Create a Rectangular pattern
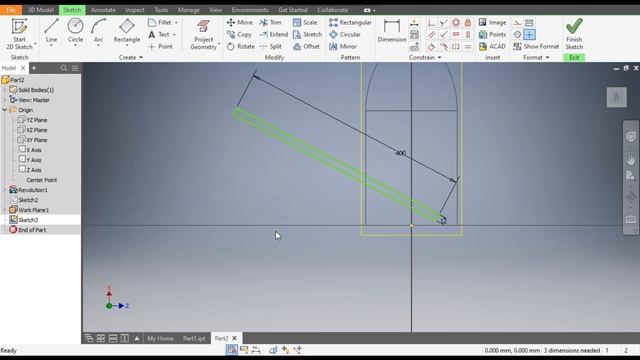The width and height of the screenshot is (640, 360). (351, 22)
